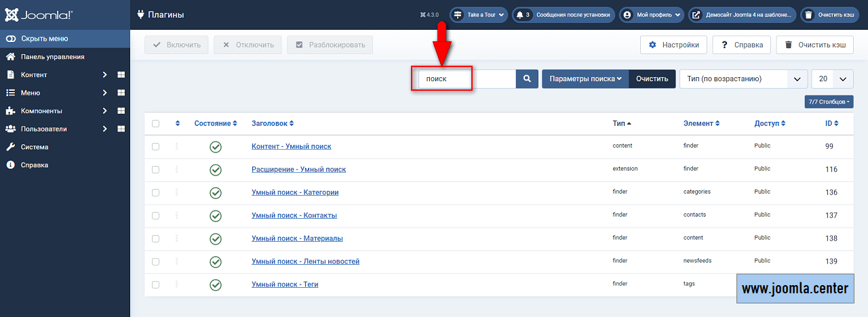Click the magnifier search button
Image resolution: width=868 pixels, height=317 pixels.
click(526, 79)
